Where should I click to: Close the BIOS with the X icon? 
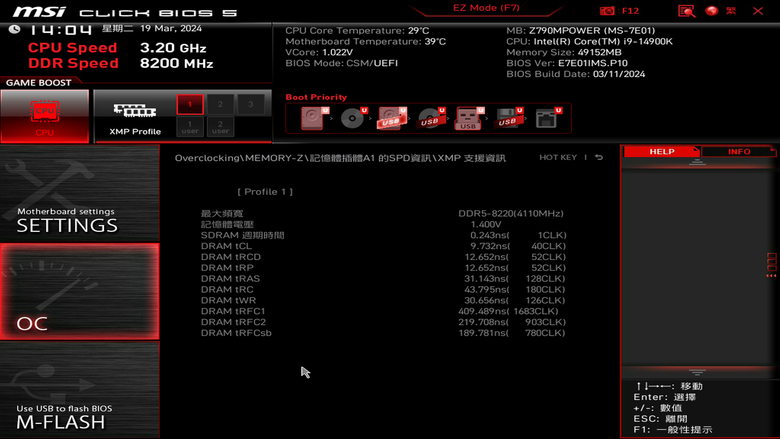point(758,10)
